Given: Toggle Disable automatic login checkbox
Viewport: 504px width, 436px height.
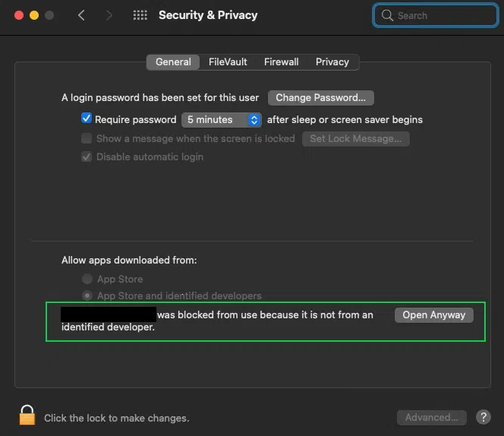Looking at the screenshot, I should point(87,156).
